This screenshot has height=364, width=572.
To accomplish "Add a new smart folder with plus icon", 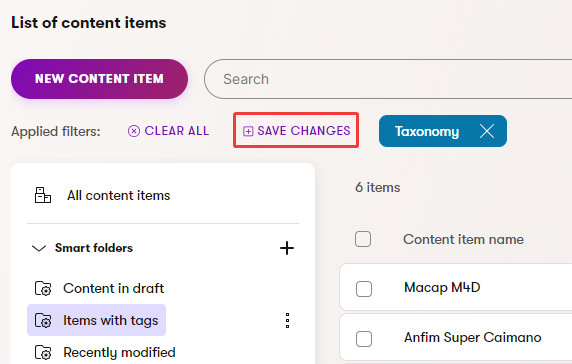I will pyautogui.click(x=287, y=248).
